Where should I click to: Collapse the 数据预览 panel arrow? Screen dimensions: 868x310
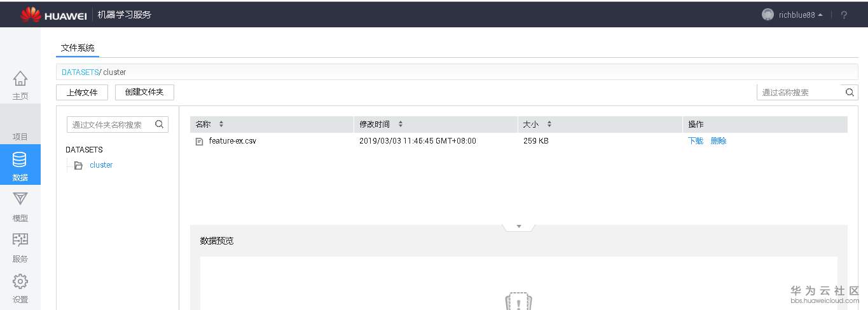(519, 226)
